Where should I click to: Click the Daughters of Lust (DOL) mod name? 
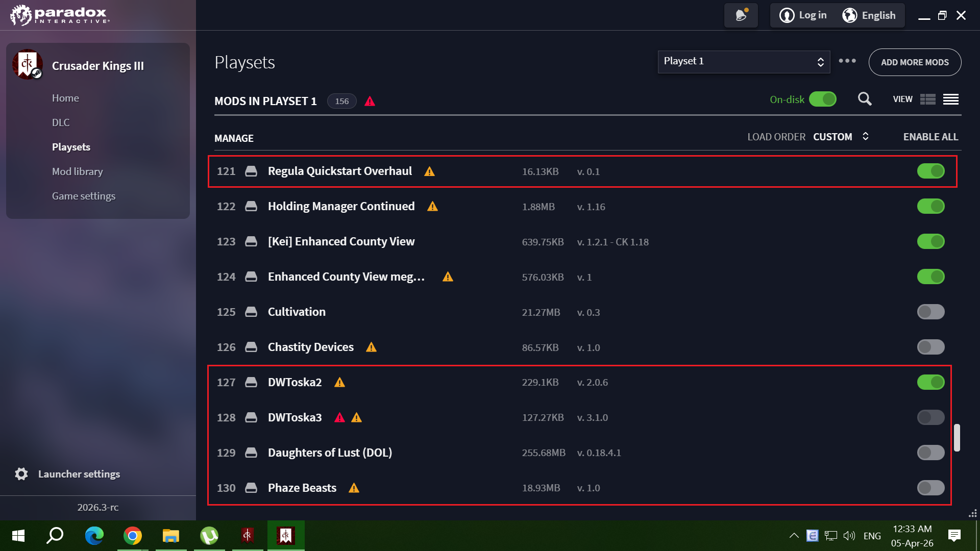330,453
